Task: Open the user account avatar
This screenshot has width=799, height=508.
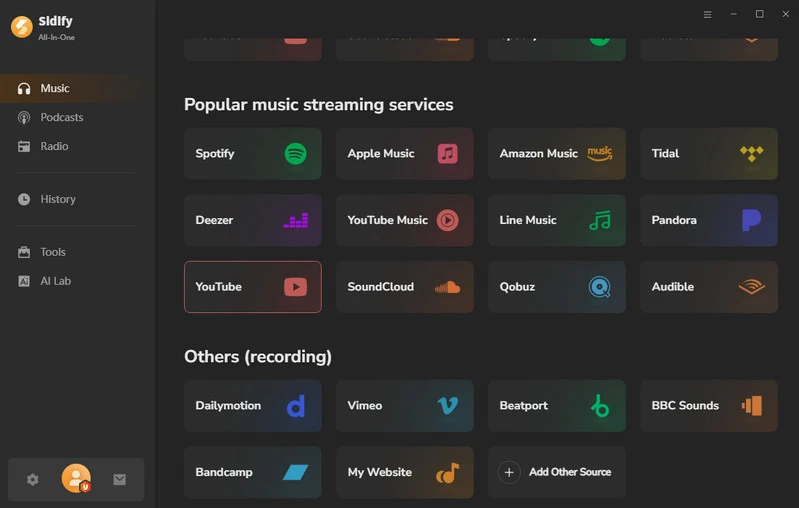Action: [76, 478]
